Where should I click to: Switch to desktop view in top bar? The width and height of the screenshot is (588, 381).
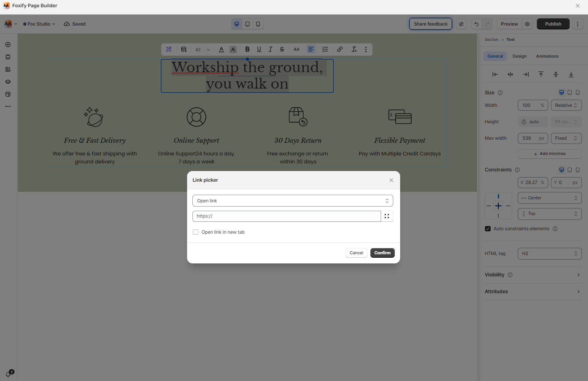tap(237, 24)
